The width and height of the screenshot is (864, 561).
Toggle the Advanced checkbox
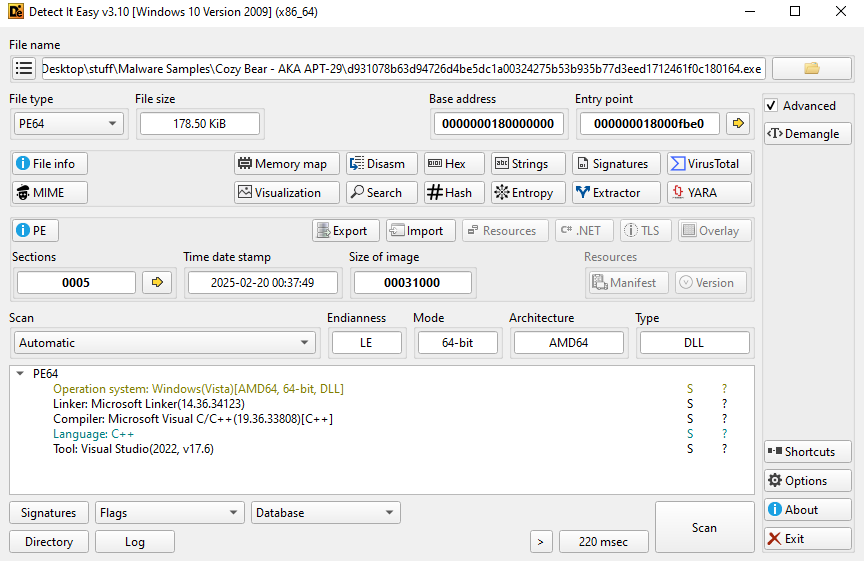(771, 105)
